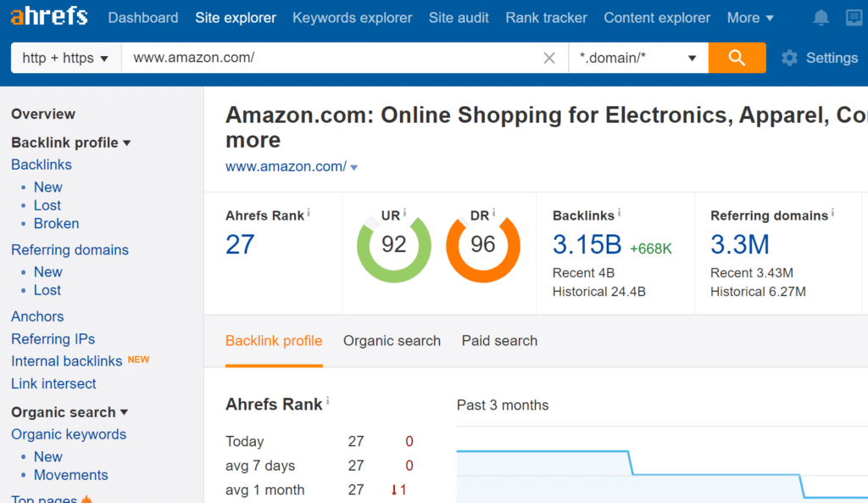Open the http + https protocol dropdown
Viewport: 868px width, 503px height.
pos(65,59)
